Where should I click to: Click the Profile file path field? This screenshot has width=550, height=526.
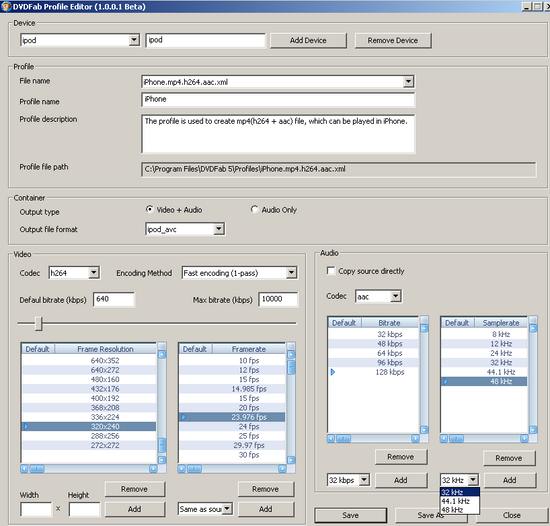tap(338, 169)
